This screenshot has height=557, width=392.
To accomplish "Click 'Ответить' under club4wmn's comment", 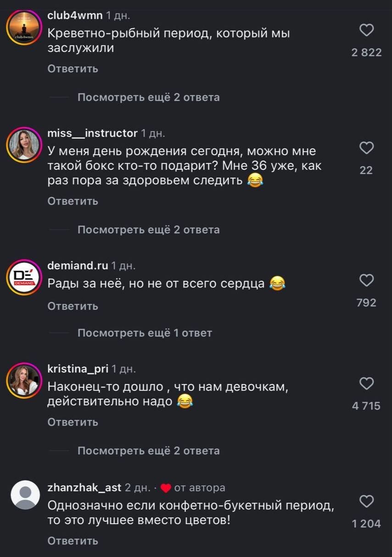I will (73, 68).
